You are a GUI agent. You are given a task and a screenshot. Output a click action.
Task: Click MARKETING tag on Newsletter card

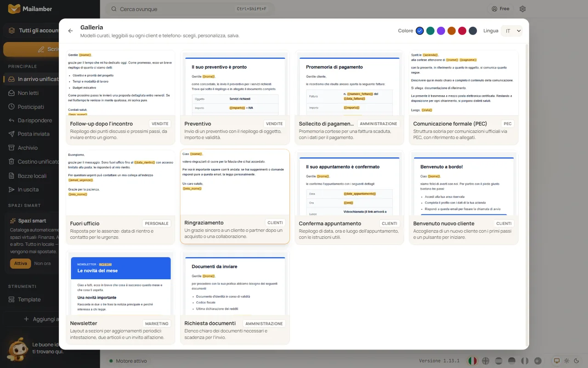pos(157,323)
